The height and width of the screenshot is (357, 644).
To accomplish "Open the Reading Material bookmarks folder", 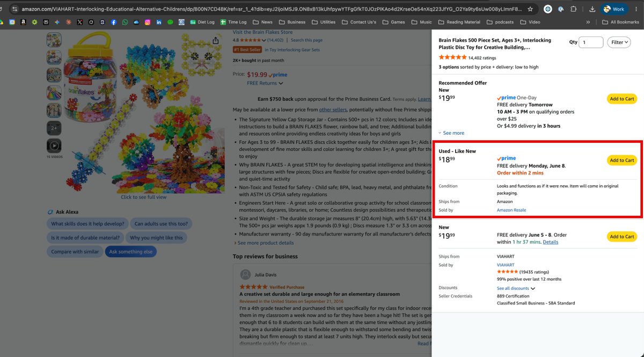I will pos(459,22).
